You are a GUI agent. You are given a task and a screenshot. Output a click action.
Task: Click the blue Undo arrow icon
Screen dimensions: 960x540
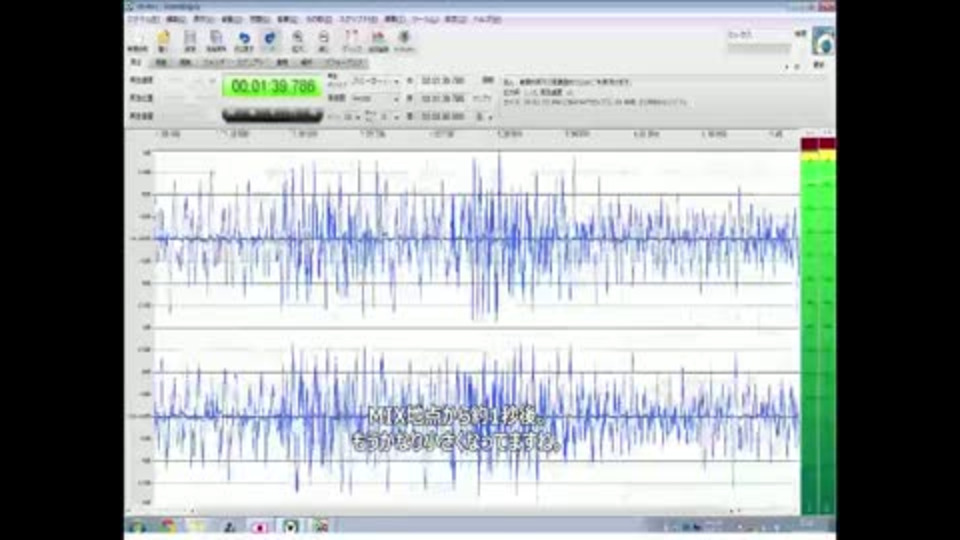[244, 40]
